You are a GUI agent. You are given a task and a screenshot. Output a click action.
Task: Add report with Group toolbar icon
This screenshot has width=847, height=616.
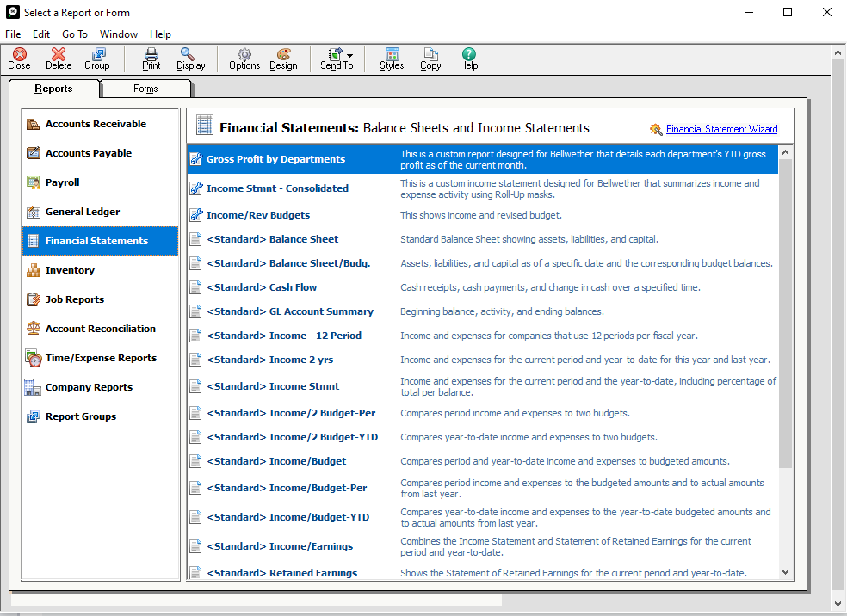[97, 55]
